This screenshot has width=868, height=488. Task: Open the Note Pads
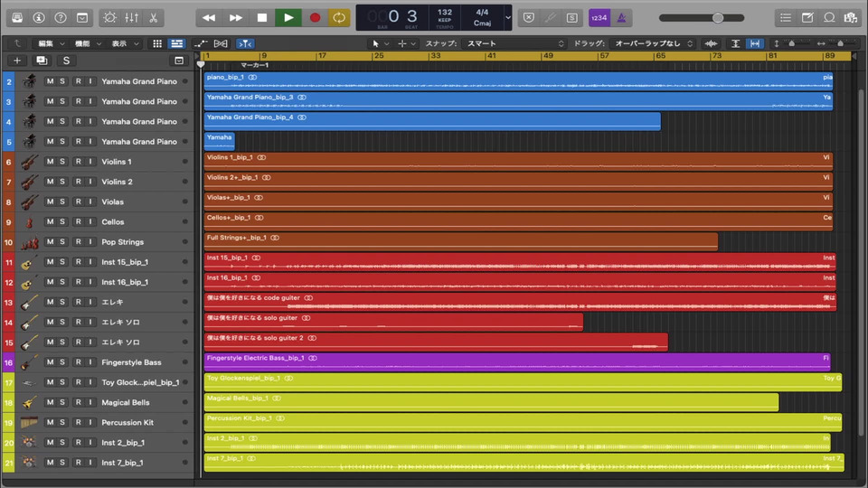[x=807, y=18]
